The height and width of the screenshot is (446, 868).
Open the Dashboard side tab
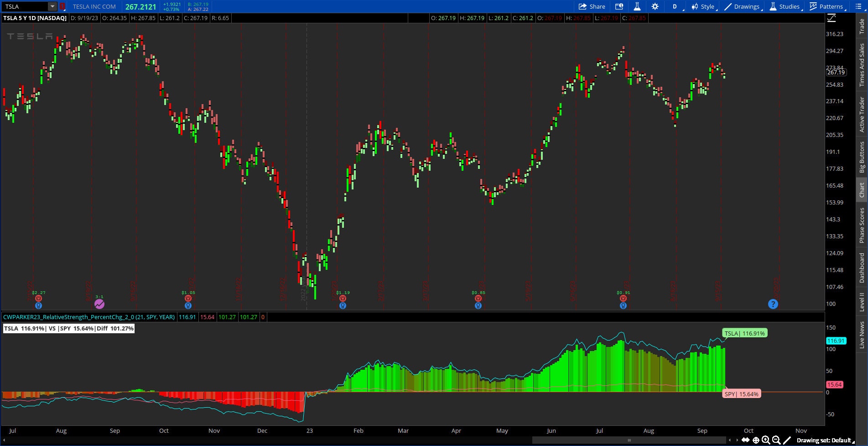point(862,268)
